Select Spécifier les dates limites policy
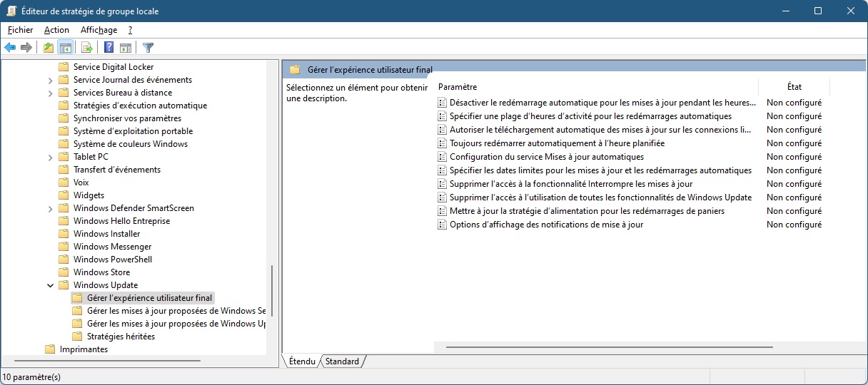The width and height of the screenshot is (868, 385). coord(600,170)
